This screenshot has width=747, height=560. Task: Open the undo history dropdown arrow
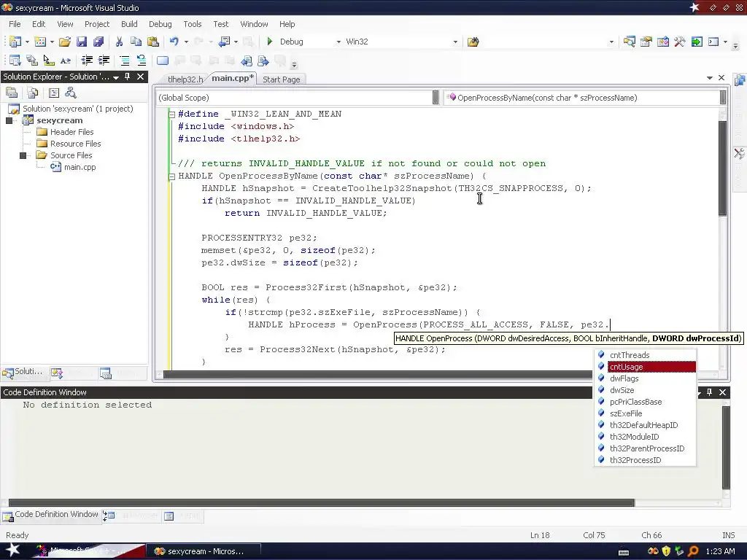[186, 42]
